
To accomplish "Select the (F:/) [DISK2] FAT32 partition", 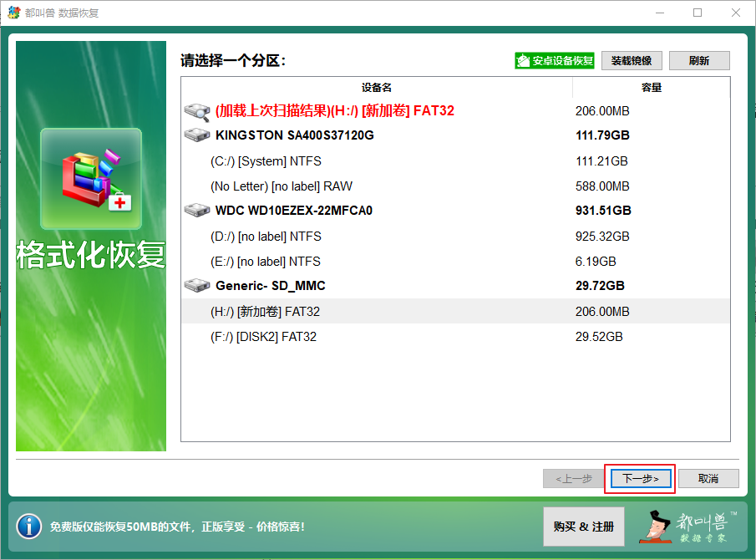I will pos(265,336).
